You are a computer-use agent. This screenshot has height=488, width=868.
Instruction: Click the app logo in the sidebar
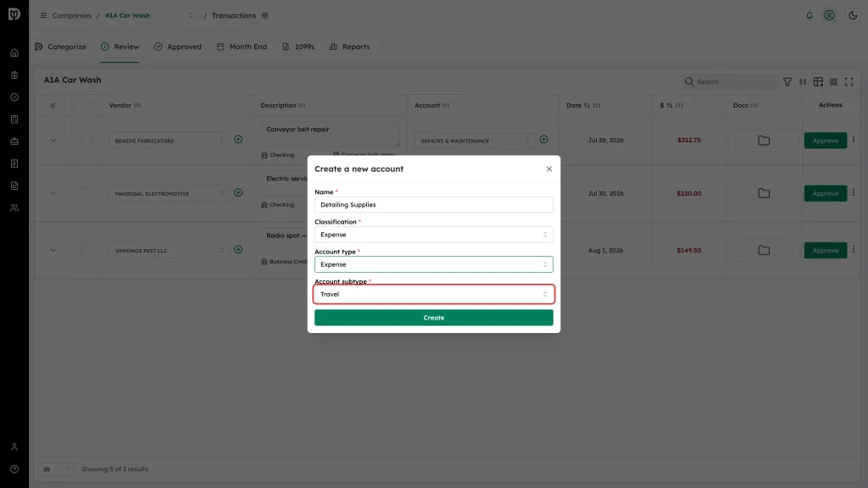(x=14, y=14)
